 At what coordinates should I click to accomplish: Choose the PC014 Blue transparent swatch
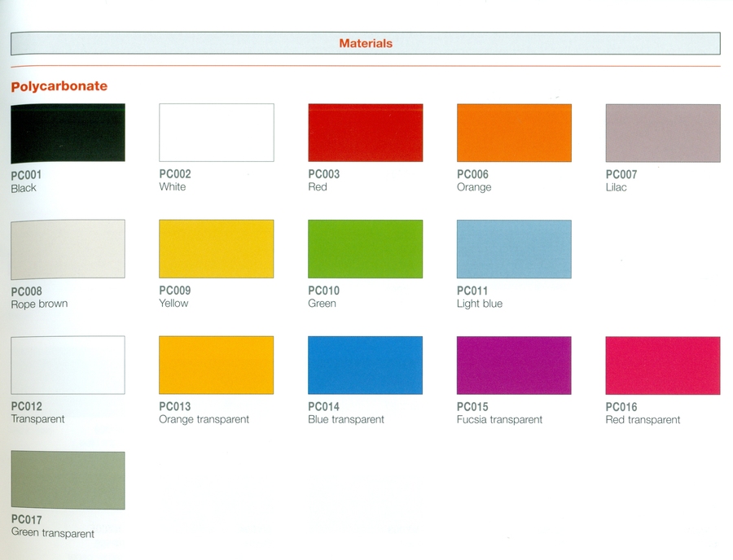[365, 365]
